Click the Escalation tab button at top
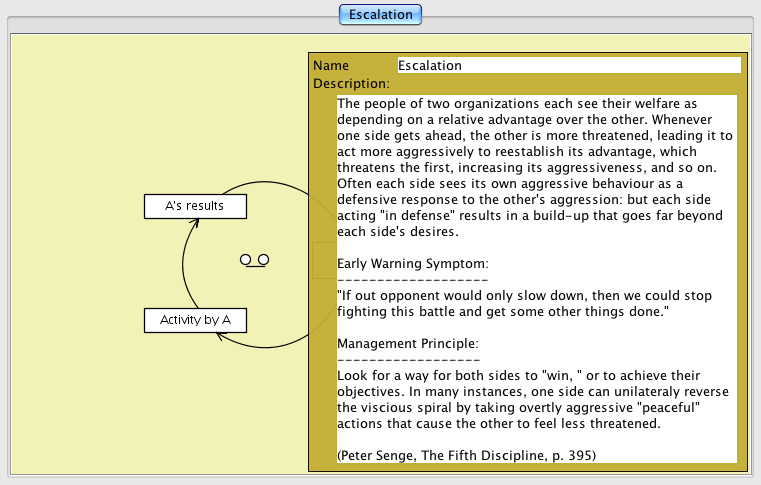This screenshot has height=485, width=761. click(380, 15)
